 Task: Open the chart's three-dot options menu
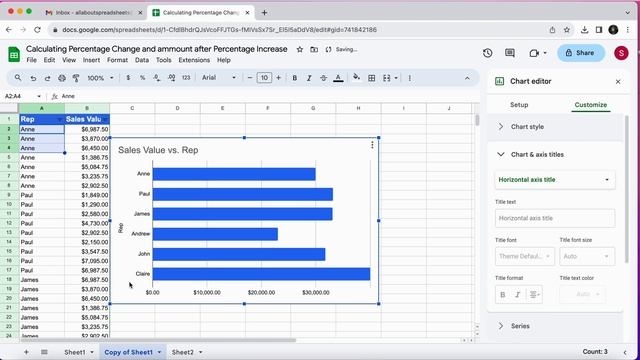[x=372, y=145]
